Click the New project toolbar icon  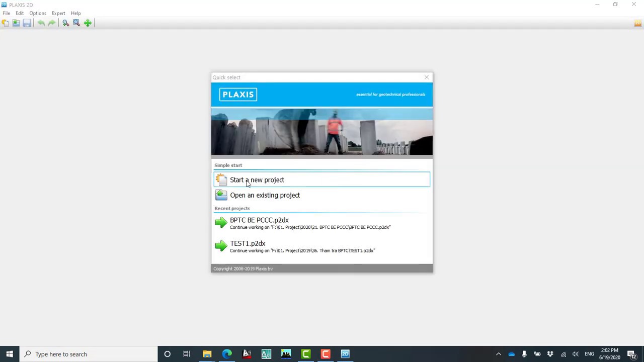click(5, 23)
